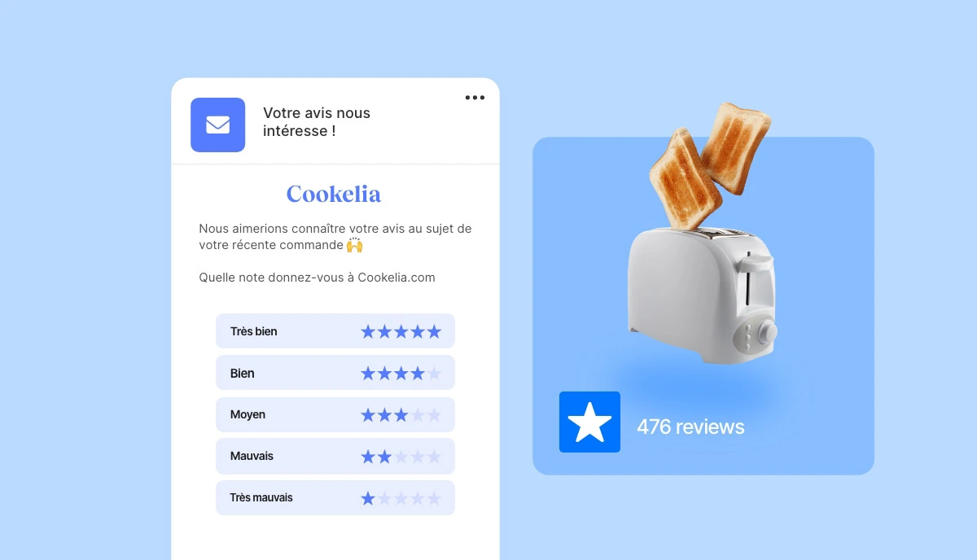Viewport: 977px width, 560px height.
Task: Choose the Moyen rating option
Action: [335, 414]
